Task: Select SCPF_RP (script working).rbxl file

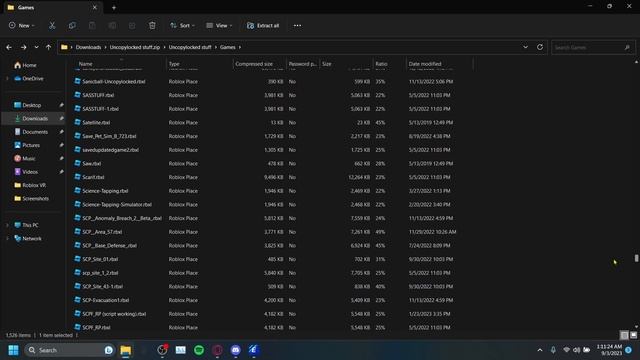Action: click(114, 314)
